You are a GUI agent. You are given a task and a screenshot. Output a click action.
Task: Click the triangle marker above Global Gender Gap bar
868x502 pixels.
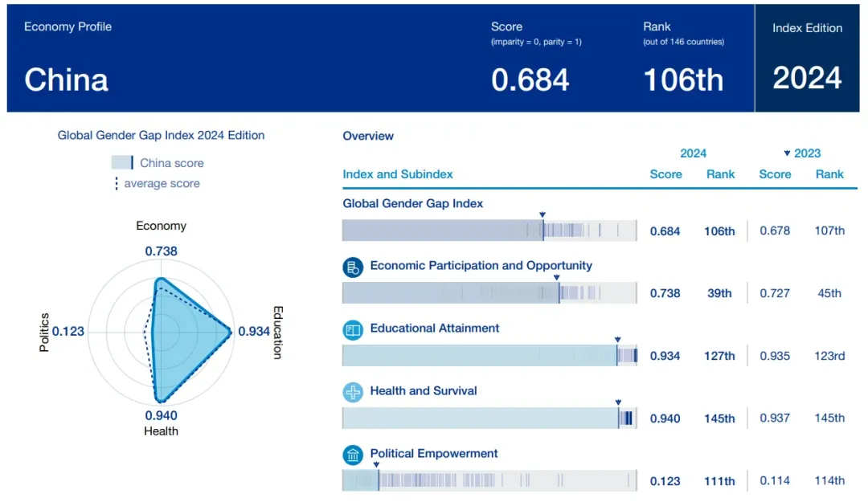click(x=542, y=214)
